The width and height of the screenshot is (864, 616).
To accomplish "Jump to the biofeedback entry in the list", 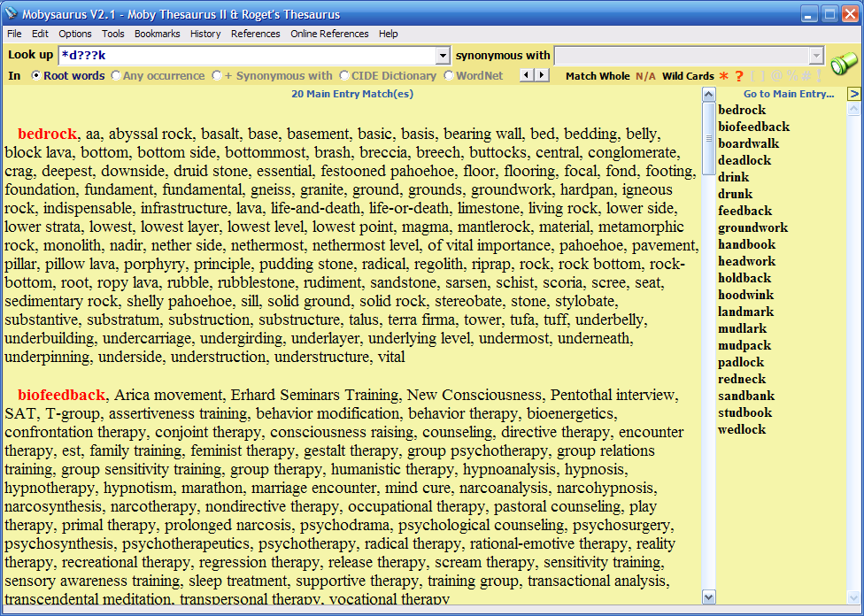I will click(754, 127).
